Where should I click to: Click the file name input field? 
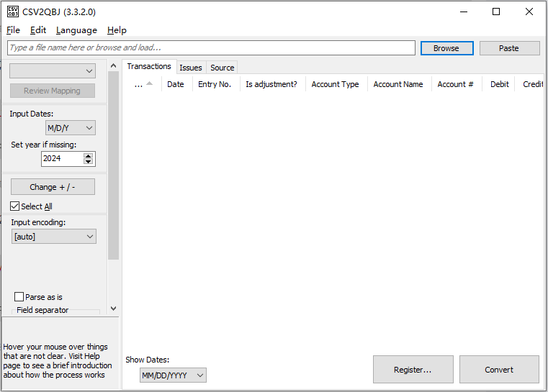pos(211,48)
